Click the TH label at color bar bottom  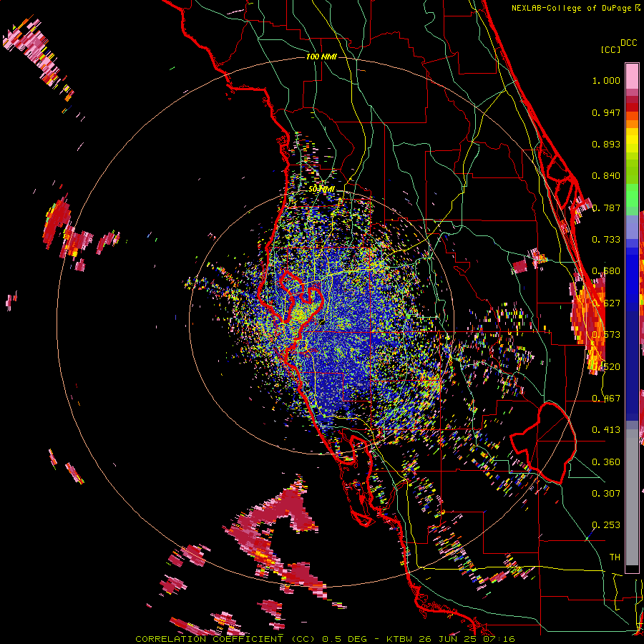615,557
